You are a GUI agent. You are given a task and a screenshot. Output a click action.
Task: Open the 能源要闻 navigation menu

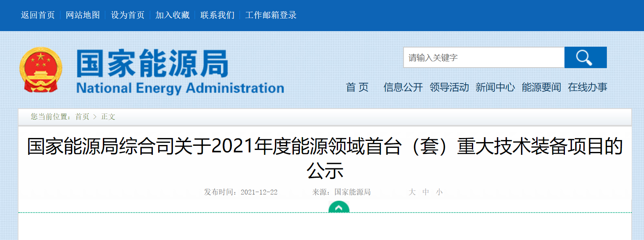542,87
